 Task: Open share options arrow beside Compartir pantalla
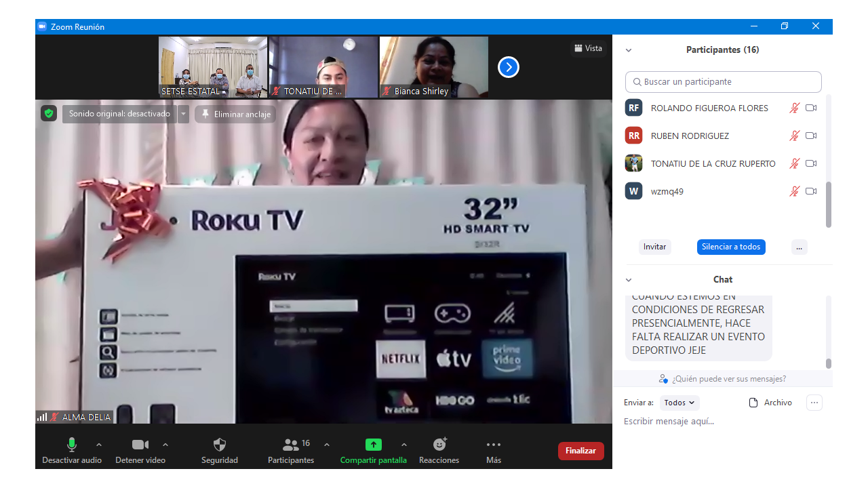(x=404, y=445)
